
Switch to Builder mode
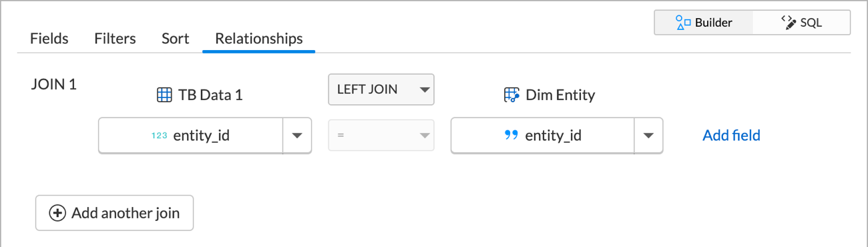[704, 23]
